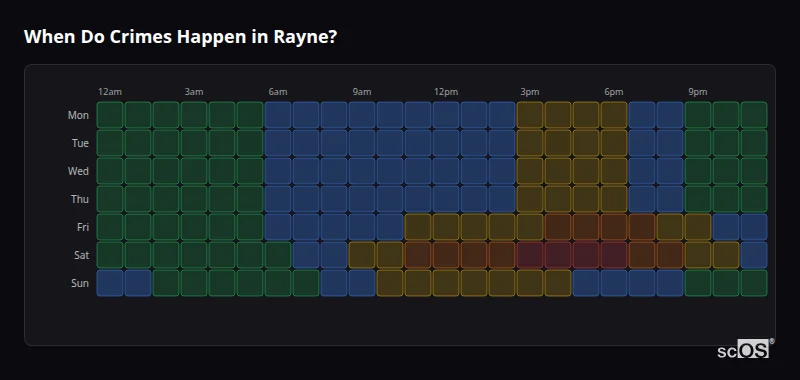This screenshot has height=380, width=800.
Task: Click the Friday 12am heatmap cell
Action: (x=110, y=227)
